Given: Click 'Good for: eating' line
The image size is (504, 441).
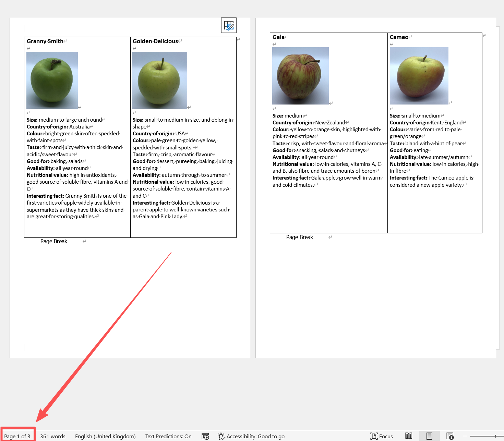Looking at the screenshot, I should (x=409, y=150).
